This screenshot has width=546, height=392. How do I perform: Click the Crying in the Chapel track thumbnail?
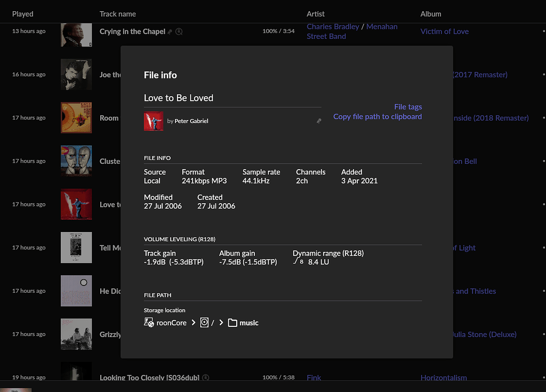point(76,35)
